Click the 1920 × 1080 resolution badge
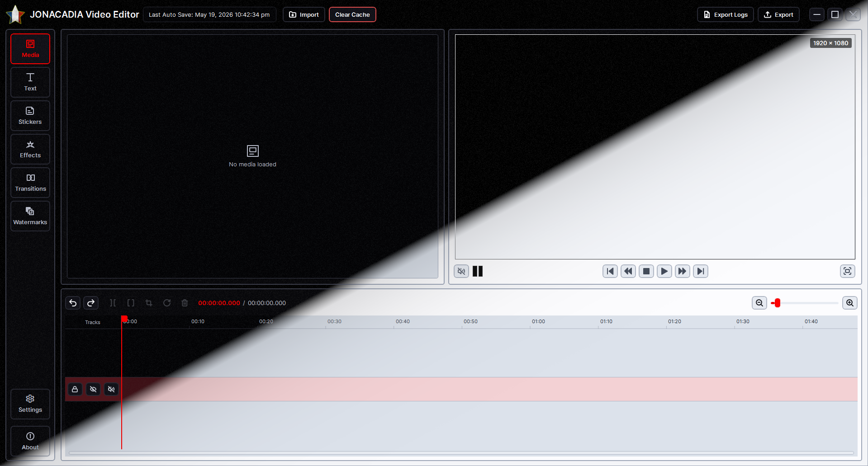Image resolution: width=868 pixels, height=466 pixels. (x=830, y=43)
